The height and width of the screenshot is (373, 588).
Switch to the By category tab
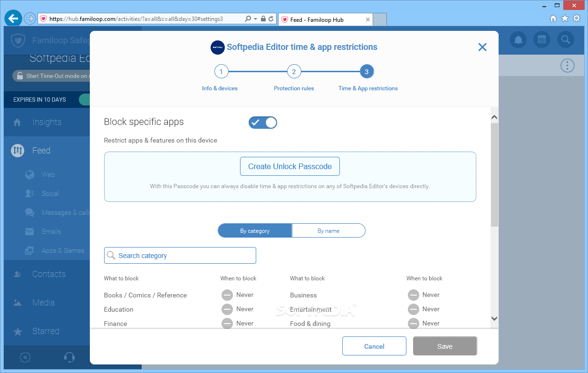(255, 230)
